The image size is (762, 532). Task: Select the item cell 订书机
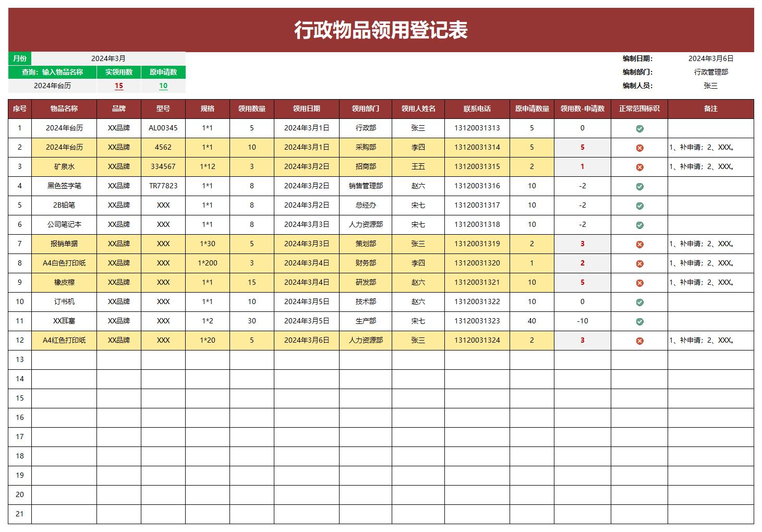(x=64, y=301)
